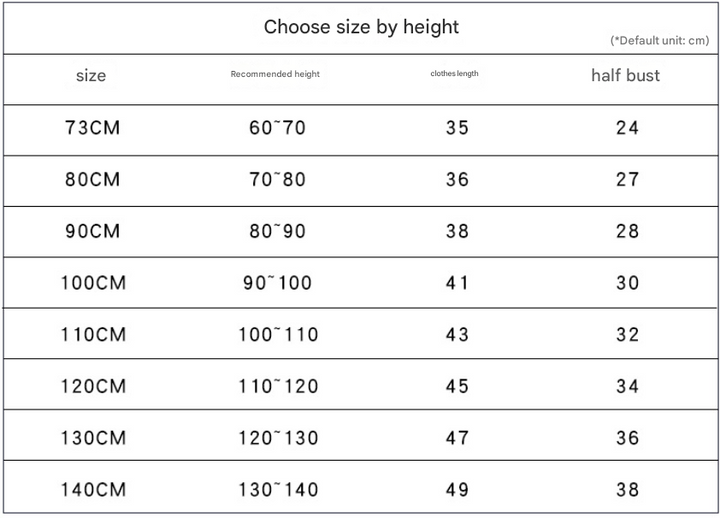Click the 130CM size cell
Viewport: 720px width, 518px height.
pos(93,438)
